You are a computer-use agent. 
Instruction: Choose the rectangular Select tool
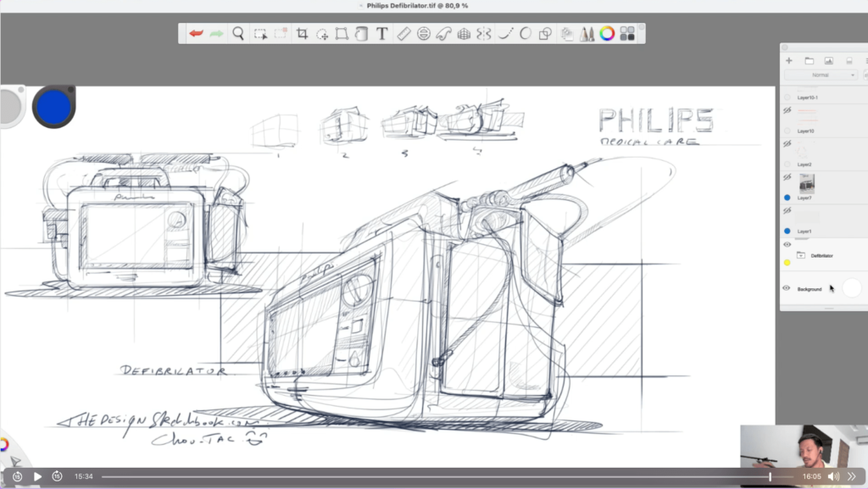(260, 34)
